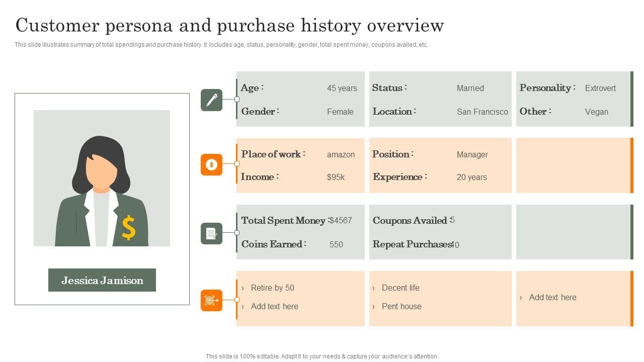Click the empty orange box beside Position
Screen dimensions: 644x362
[x=573, y=165]
